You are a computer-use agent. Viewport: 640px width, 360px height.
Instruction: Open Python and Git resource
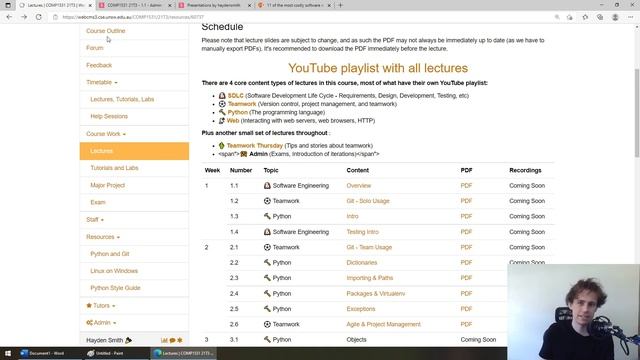click(110, 254)
